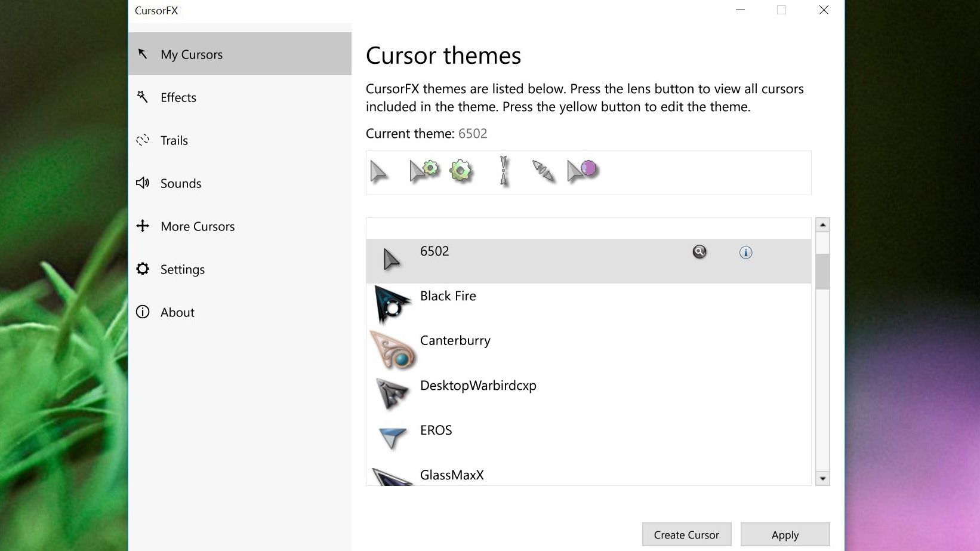Click the arrow with purple ball preview
The height and width of the screenshot is (551, 980).
point(583,171)
